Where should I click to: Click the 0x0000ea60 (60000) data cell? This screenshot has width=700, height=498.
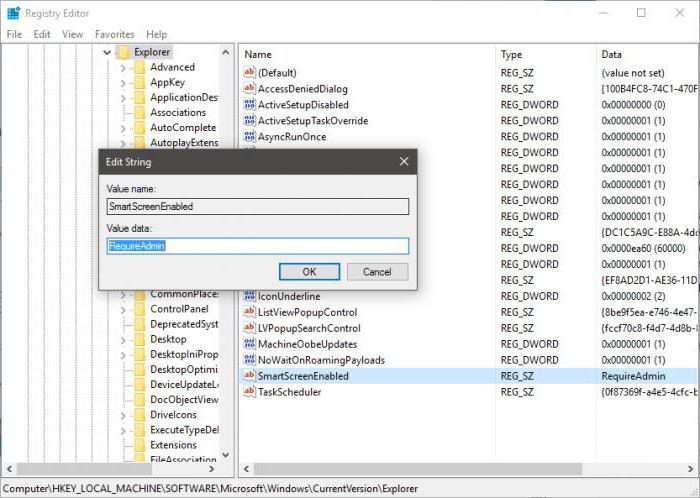tap(643, 248)
